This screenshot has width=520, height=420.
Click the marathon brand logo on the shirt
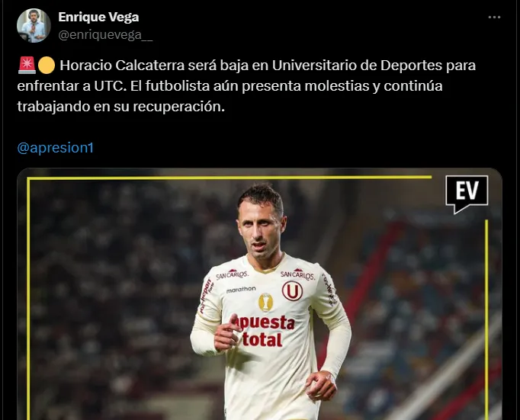(241, 290)
